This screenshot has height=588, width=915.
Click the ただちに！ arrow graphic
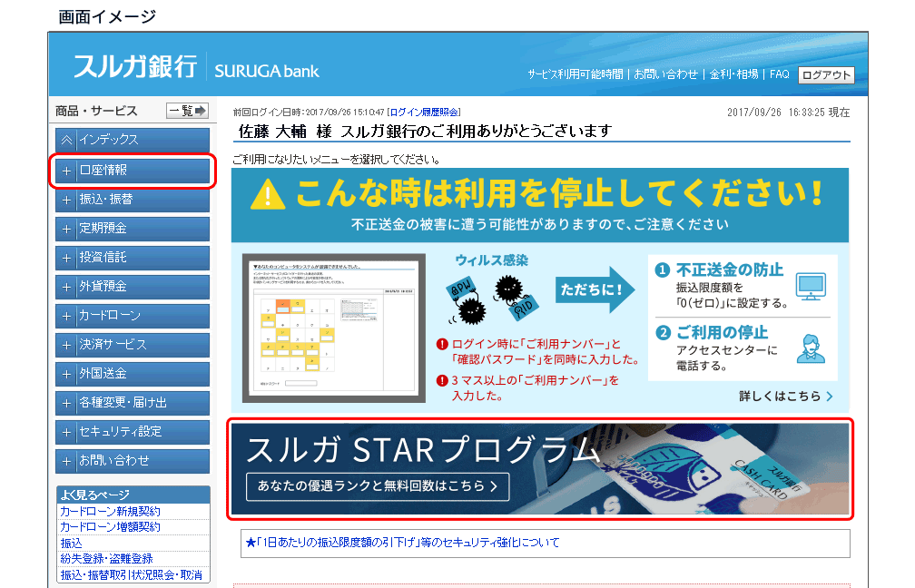point(595,289)
